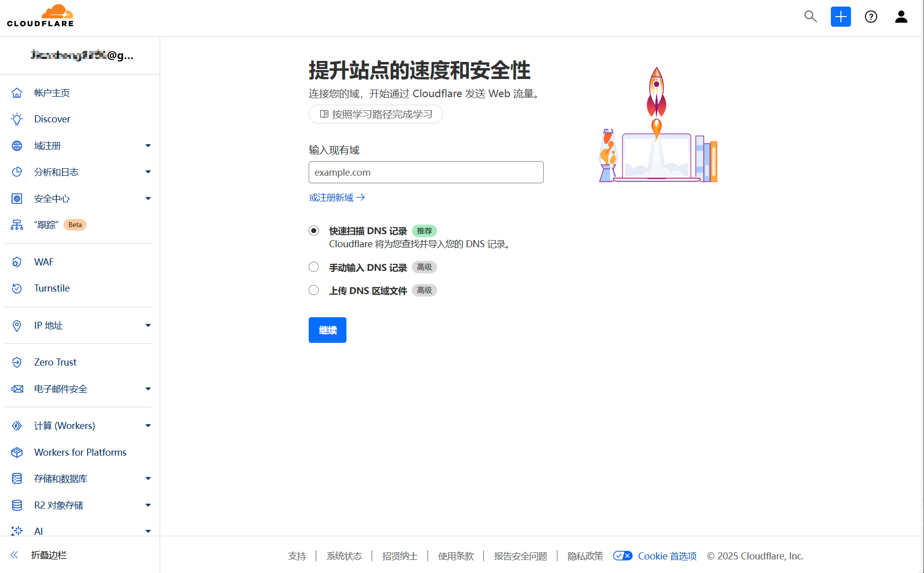Screen dimensions: 924x573
Task: Click the Cloudflare logo
Action: (40, 16)
